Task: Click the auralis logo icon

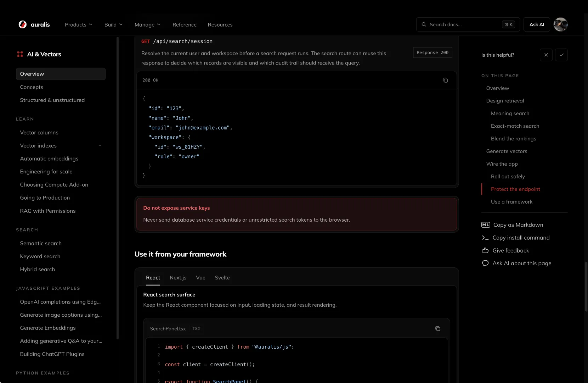Action: coord(22,24)
